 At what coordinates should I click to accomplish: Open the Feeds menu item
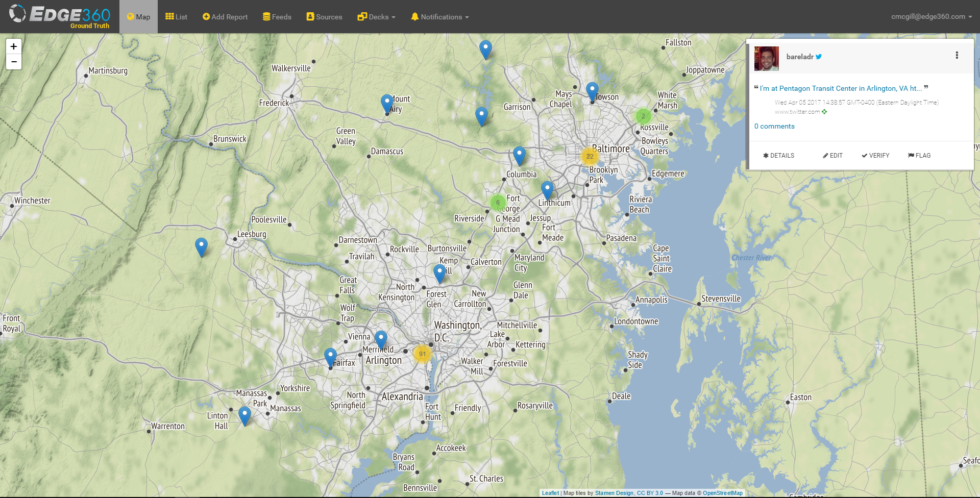click(x=277, y=17)
